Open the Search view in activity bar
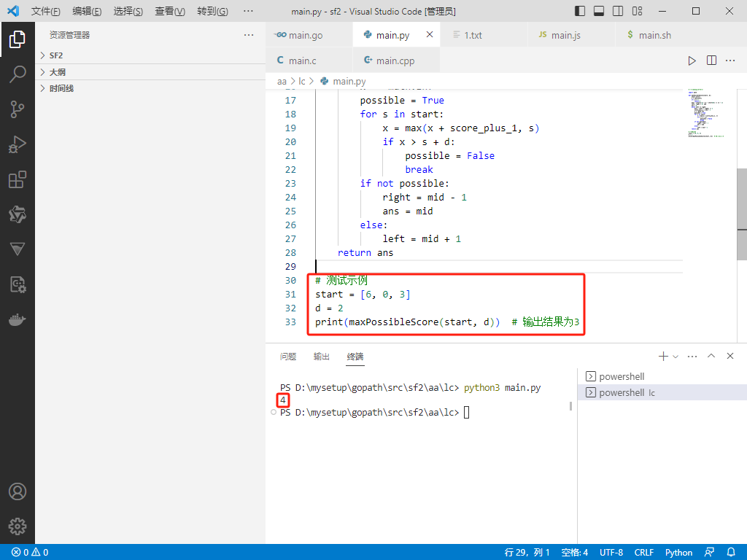Image resolution: width=747 pixels, height=560 pixels. 18,74
